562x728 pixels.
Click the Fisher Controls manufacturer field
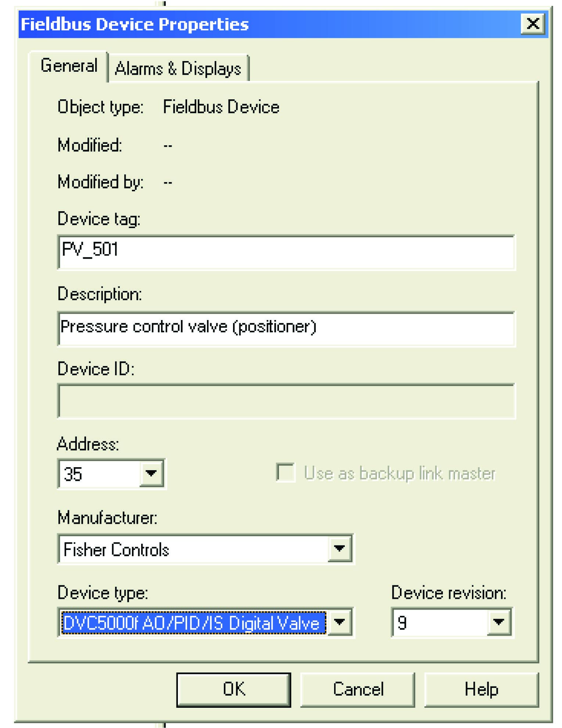[x=194, y=549]
